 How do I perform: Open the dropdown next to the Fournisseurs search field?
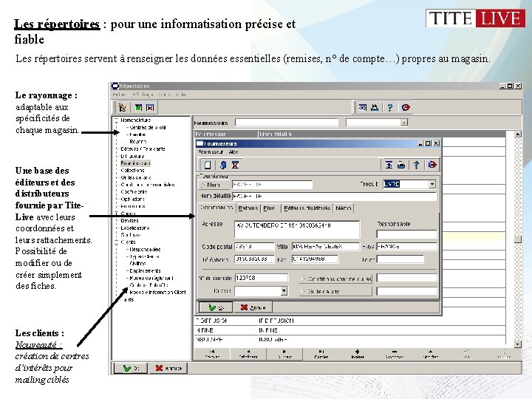[x=403, y=123]
